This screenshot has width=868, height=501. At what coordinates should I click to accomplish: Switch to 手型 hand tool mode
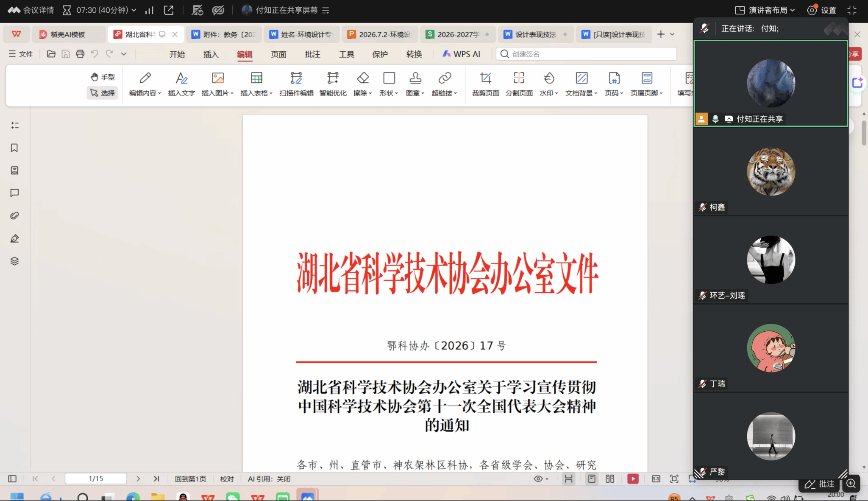(103, 77)
